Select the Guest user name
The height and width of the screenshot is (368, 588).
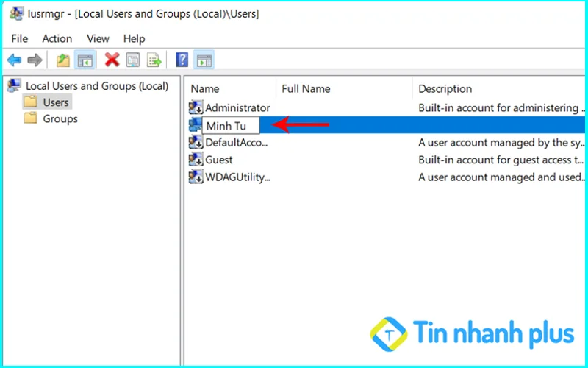tap(219, 160)
